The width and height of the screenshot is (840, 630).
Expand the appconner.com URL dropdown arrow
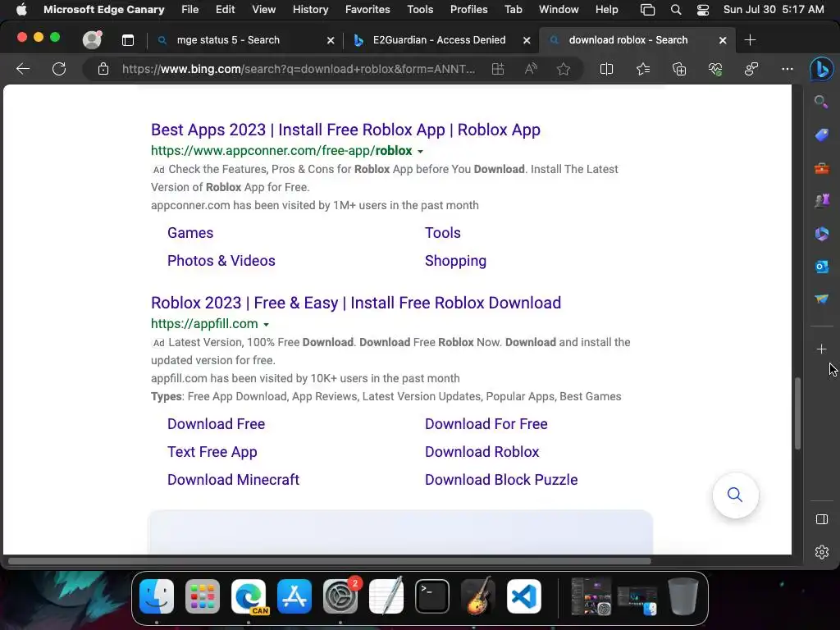click(421, 152)
